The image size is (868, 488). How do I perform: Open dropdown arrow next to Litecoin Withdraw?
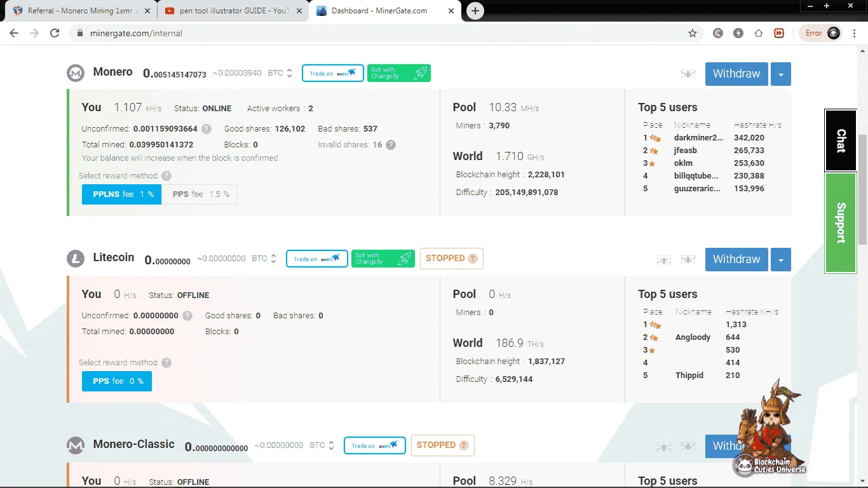tap(781, 259)
